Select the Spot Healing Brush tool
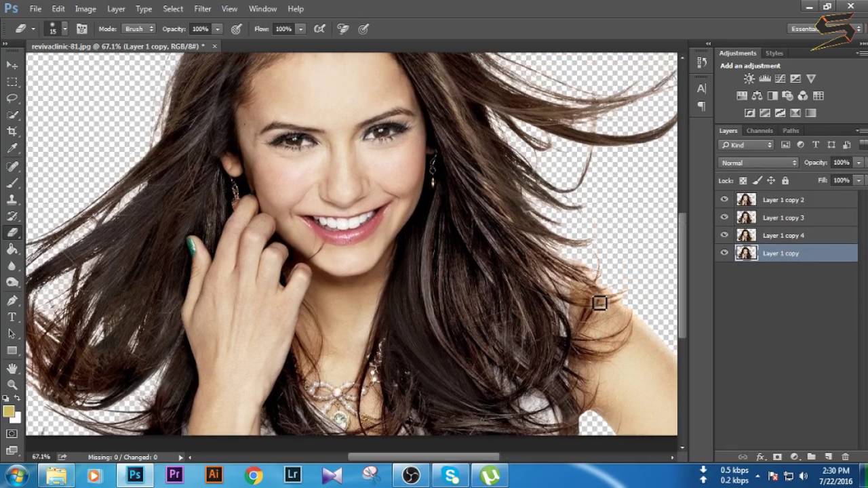 [x=12, y=166]
